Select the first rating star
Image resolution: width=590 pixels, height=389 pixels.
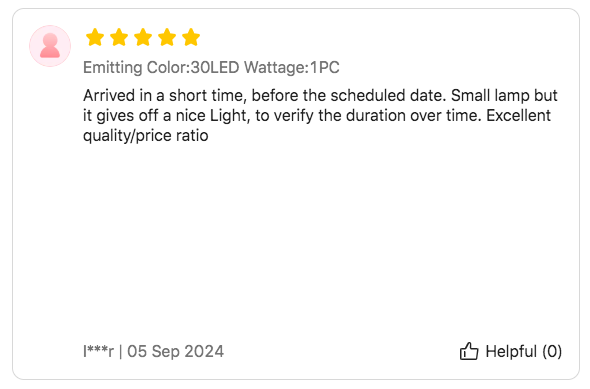[95, 37]
